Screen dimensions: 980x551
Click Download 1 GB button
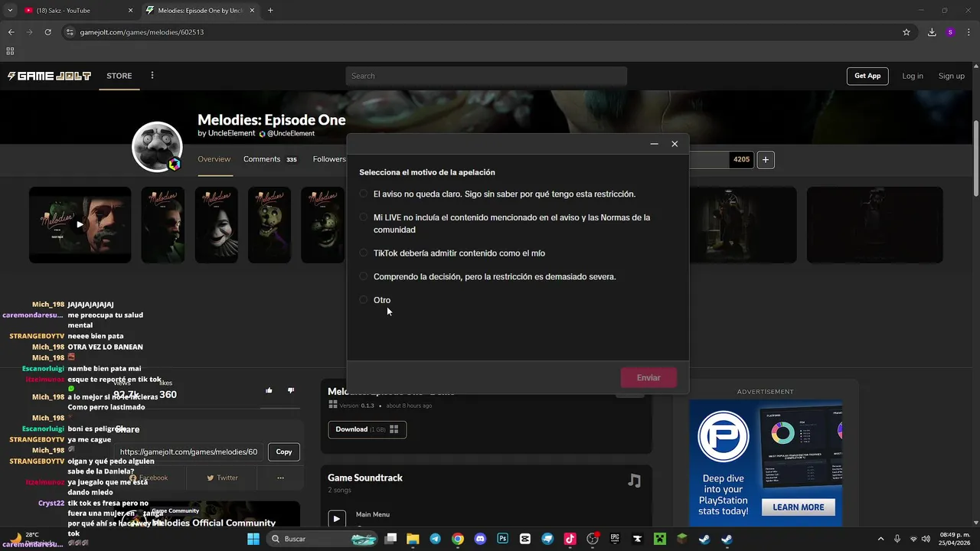click(367, 429)
